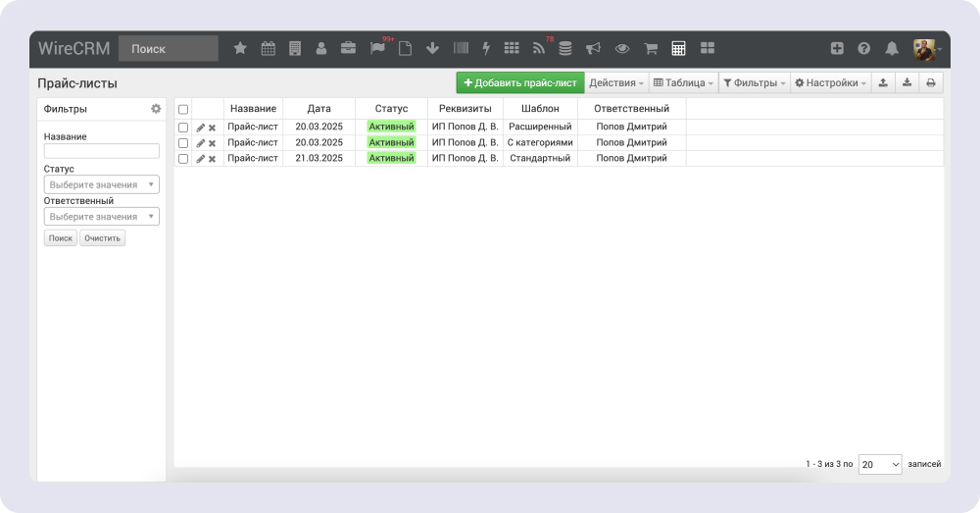Open the calendar icon in top bar

click(x=268, y=48)
